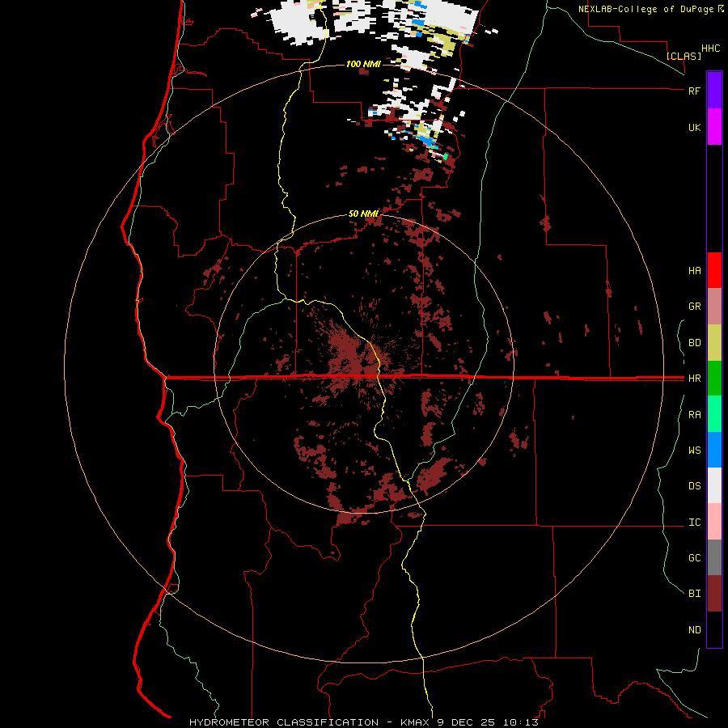Click the RA light green legend swatch

714,414
